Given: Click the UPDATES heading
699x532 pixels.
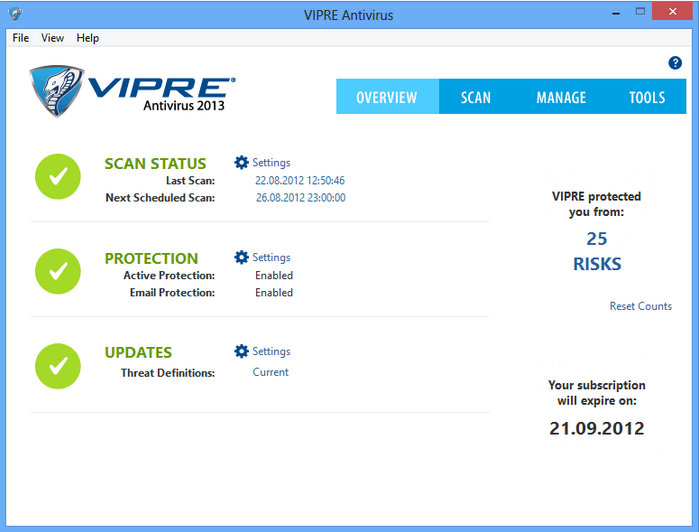Looking at the screenshot, I should coord(138,352).
